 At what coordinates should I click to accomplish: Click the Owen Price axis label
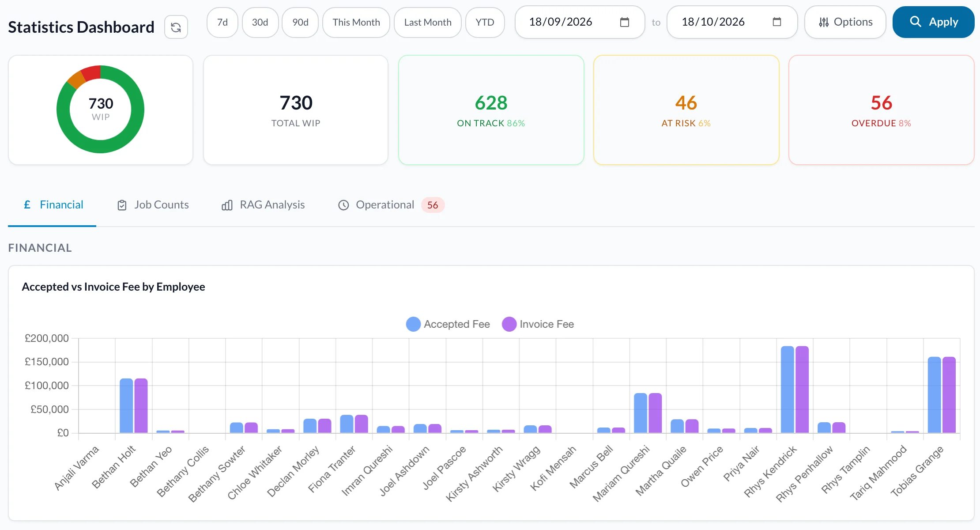(x=702, y=466)
